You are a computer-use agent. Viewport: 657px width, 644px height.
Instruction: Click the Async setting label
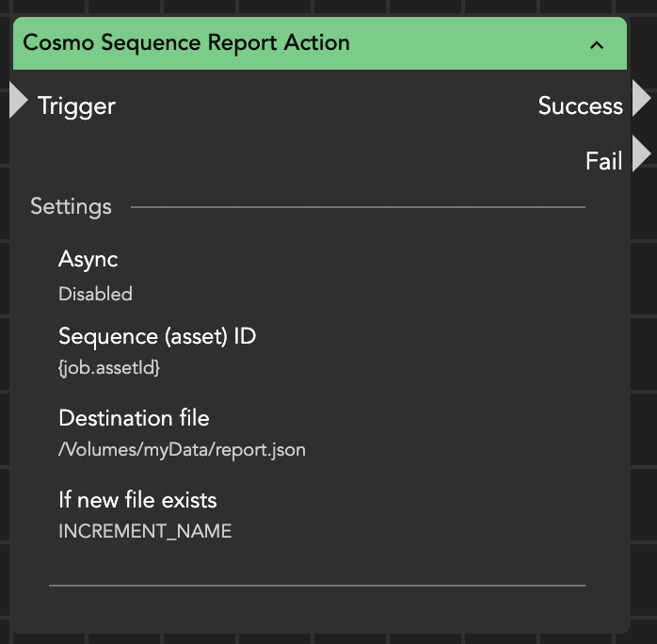pos(88,259)
